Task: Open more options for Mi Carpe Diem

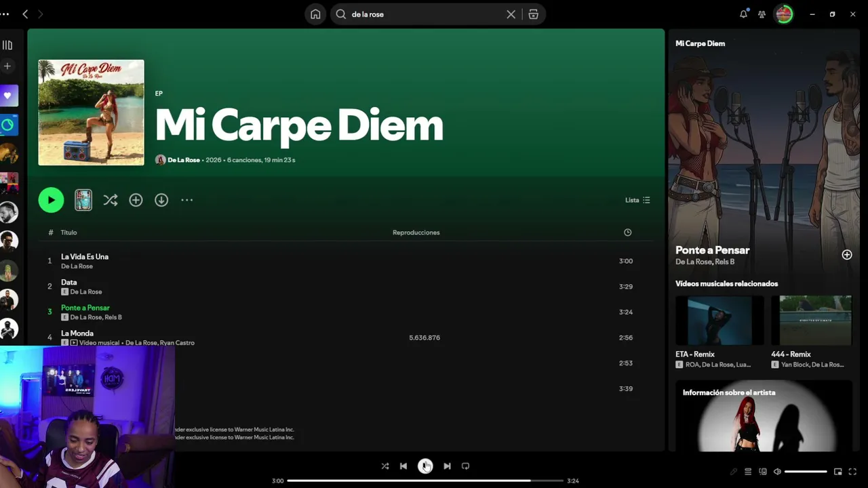Action: pyautogui.click(x=187, y=200)
